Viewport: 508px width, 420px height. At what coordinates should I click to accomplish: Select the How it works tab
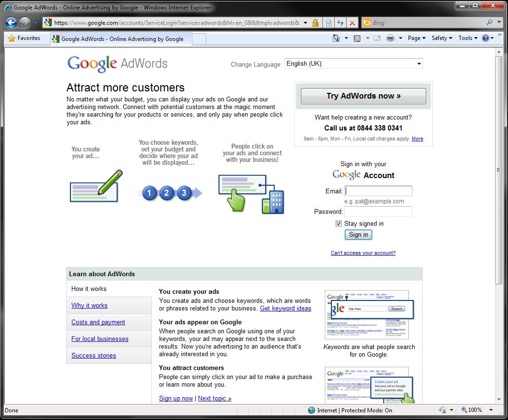[89, 289]
